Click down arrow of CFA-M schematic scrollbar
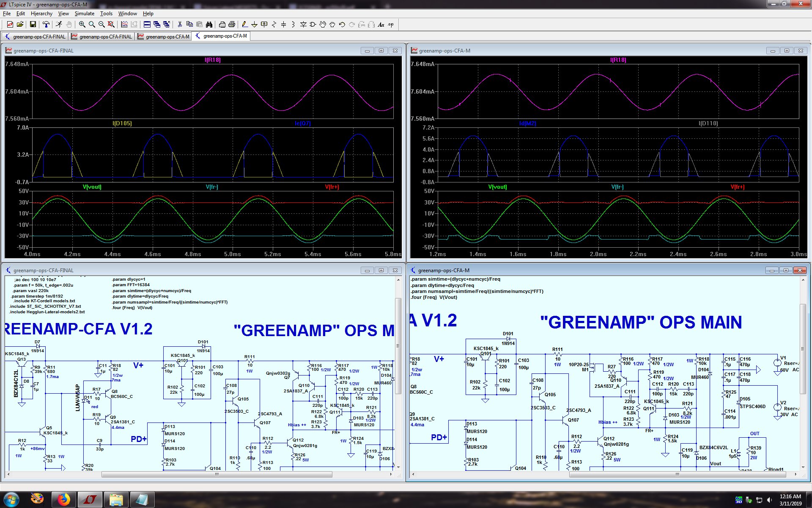 tap(803, 468)
